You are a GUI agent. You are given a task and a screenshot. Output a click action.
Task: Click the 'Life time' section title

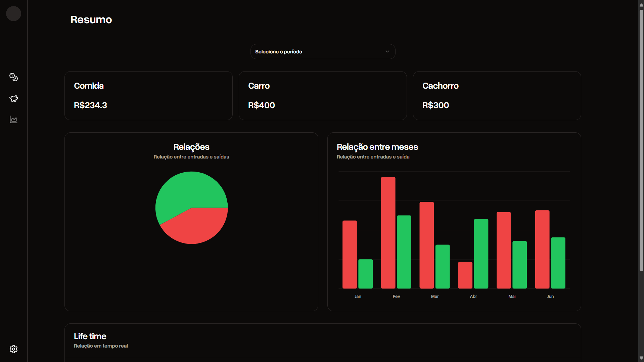[90, 336]
